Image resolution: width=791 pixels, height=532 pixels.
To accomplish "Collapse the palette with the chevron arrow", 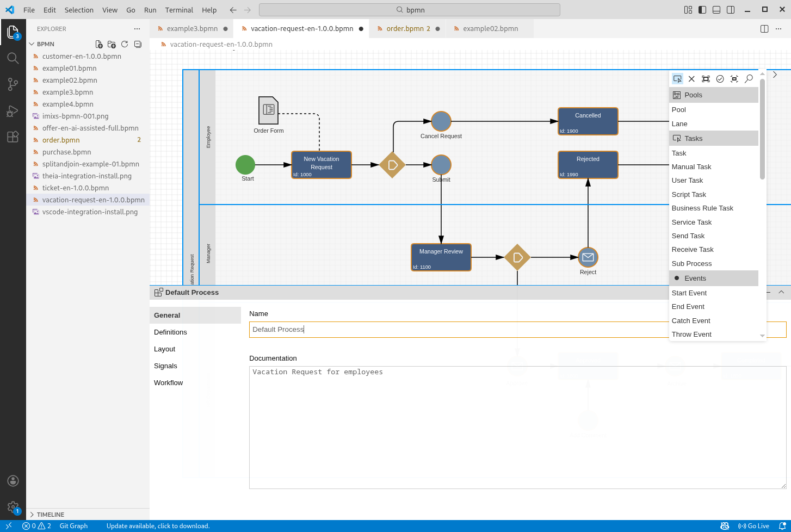I will coord(775,75).
